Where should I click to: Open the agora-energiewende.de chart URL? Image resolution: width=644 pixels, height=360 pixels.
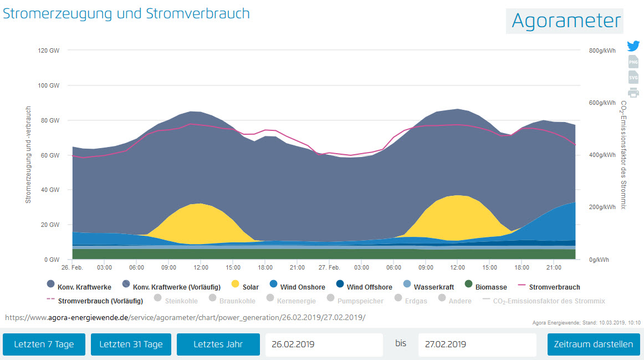(x=185, y=317)
